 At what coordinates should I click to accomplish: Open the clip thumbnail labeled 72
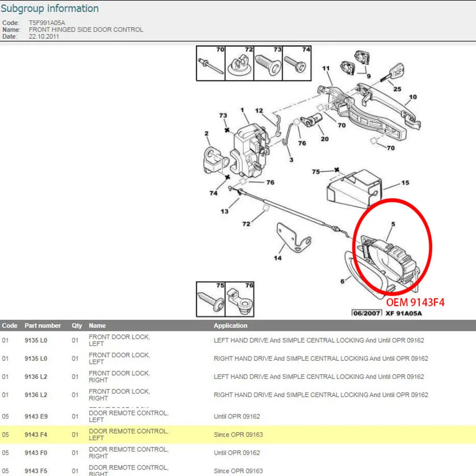239,63
